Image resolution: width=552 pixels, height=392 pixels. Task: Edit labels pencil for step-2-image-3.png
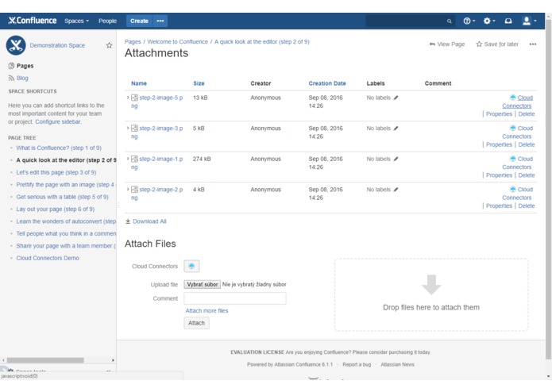click(396, 129)
